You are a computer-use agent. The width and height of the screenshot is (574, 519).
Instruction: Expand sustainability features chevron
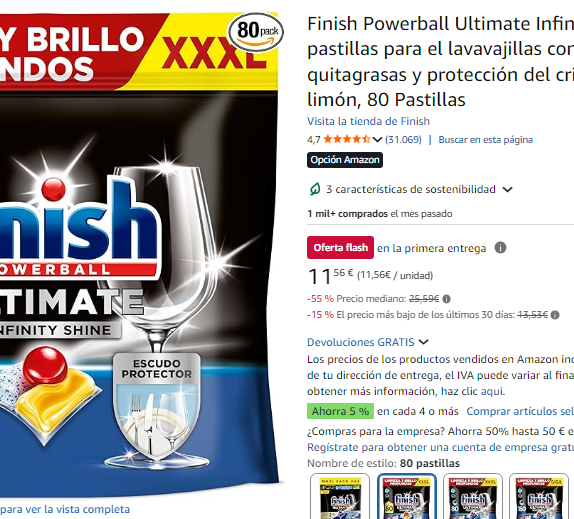pyautogui.click(x=507, y=190)
